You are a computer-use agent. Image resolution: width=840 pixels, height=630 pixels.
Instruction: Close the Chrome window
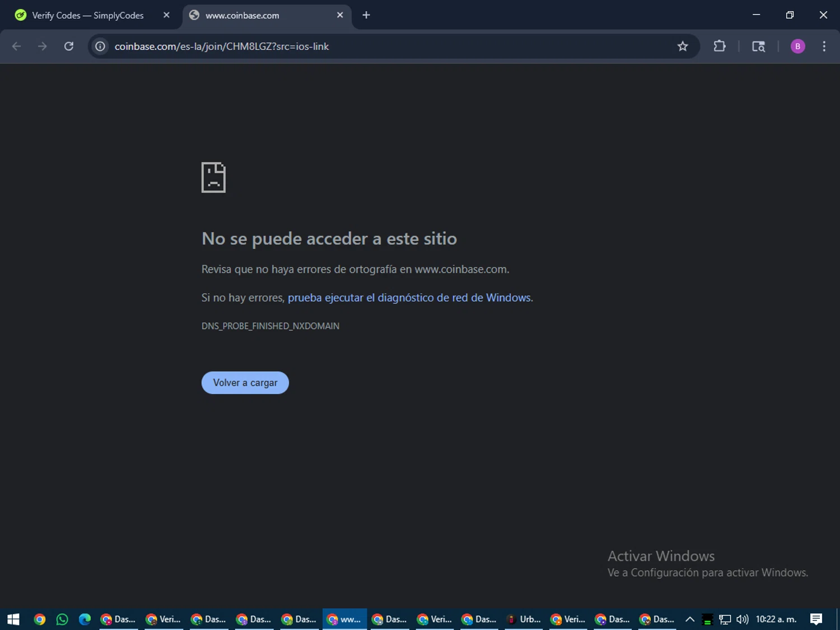[823, 15]
